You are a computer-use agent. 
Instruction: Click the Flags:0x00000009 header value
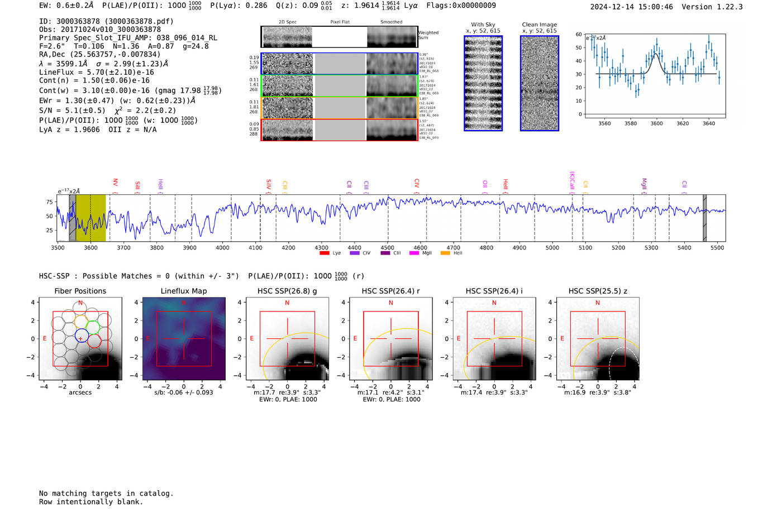(x=461, y=6)
